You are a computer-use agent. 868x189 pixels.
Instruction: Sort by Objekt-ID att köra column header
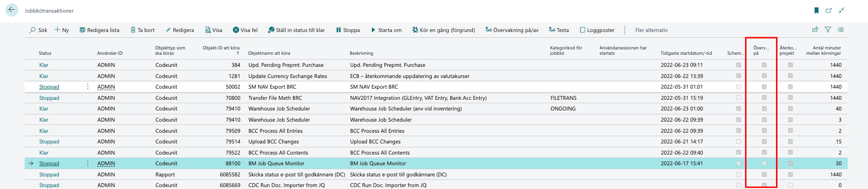[221, 50]
